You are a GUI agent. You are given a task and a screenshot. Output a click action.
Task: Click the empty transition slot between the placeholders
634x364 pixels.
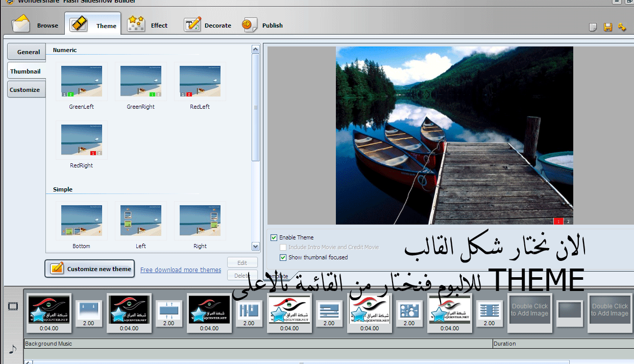tap(570, 313)
